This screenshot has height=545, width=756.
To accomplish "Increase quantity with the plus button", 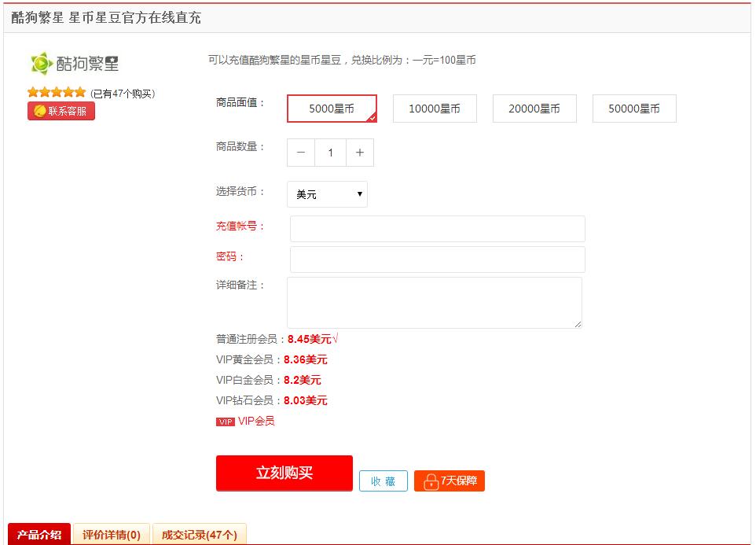I will 360,153.
